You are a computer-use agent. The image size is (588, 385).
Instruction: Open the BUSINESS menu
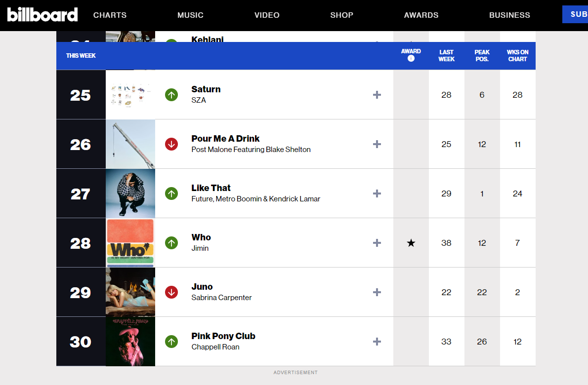pyautogui.click(x=509, y=15)
